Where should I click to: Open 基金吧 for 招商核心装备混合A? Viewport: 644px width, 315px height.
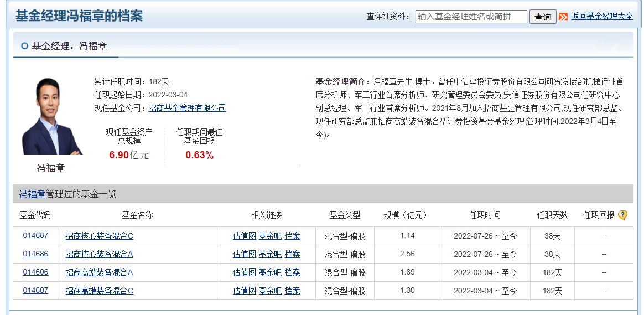coord(270,254)
